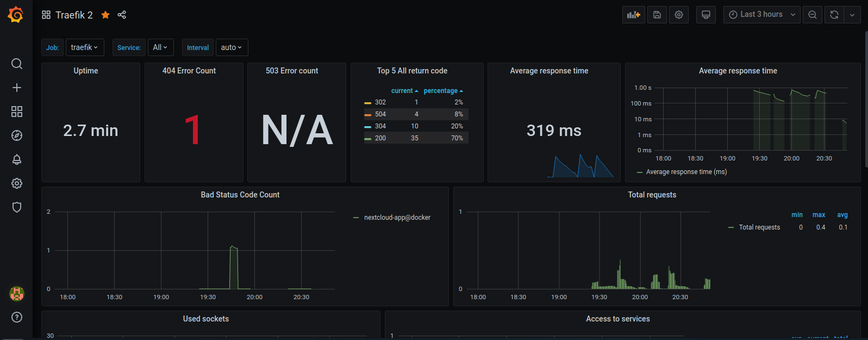The image size is (868, 340).
Task: Open the Last 3 hours time picker
Action: click(762, 15)
